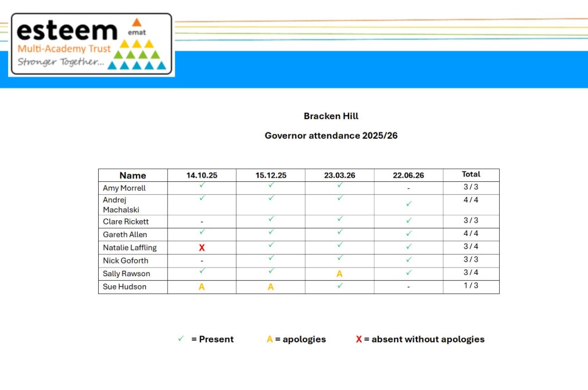This screenshot has height=390, width=588.
Task: Click the legend text '= apologies'
Action: pos(300,339)
